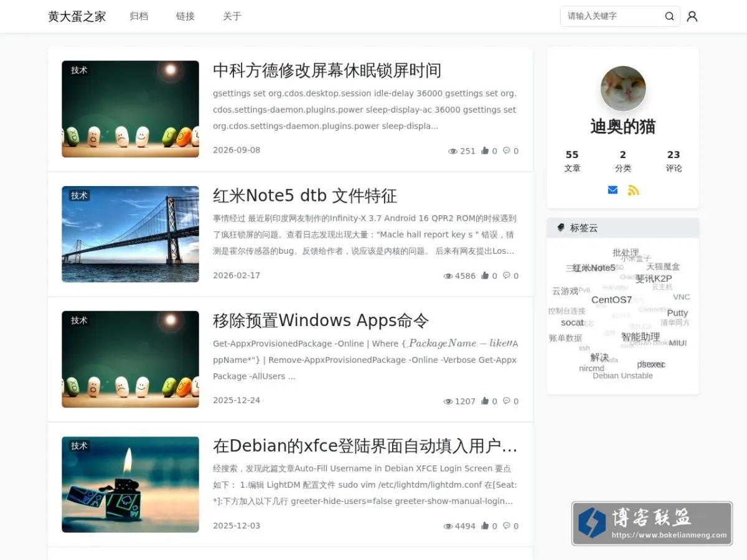This screenshot has width=747, height=560.
Task: Open article 中科方德修改屏幕休眠锁屏时间
Action: [327, 70]
